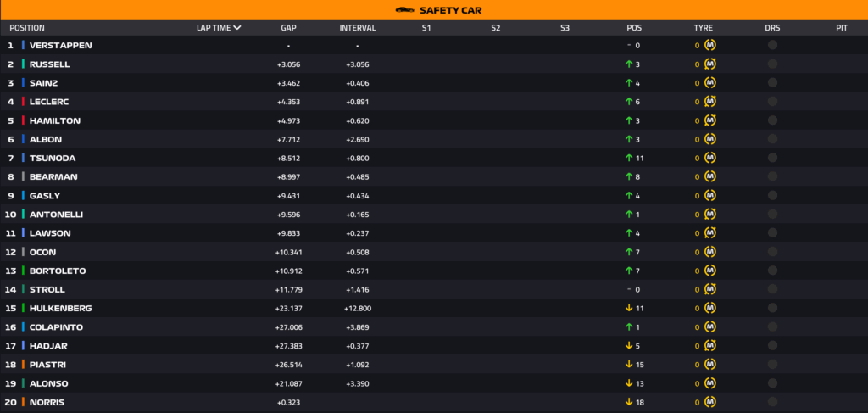The image size is (868, 413).
Task: Click Hulkenberg's +12.800 interval value
Action: [358, 309]
